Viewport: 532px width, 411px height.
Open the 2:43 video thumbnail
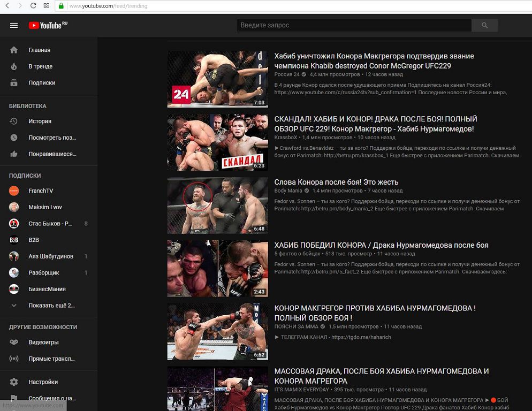(x=217, y=269)
